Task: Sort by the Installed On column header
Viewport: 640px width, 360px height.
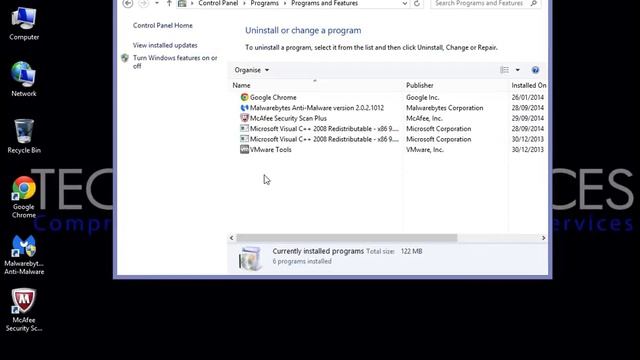Action: point(528,85)
